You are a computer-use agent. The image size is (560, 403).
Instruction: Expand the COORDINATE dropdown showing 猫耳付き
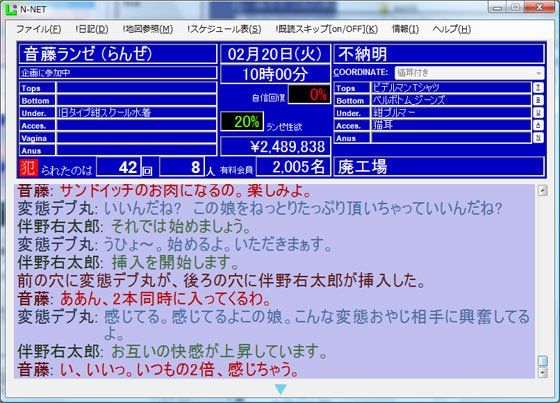tap(469, 73)
